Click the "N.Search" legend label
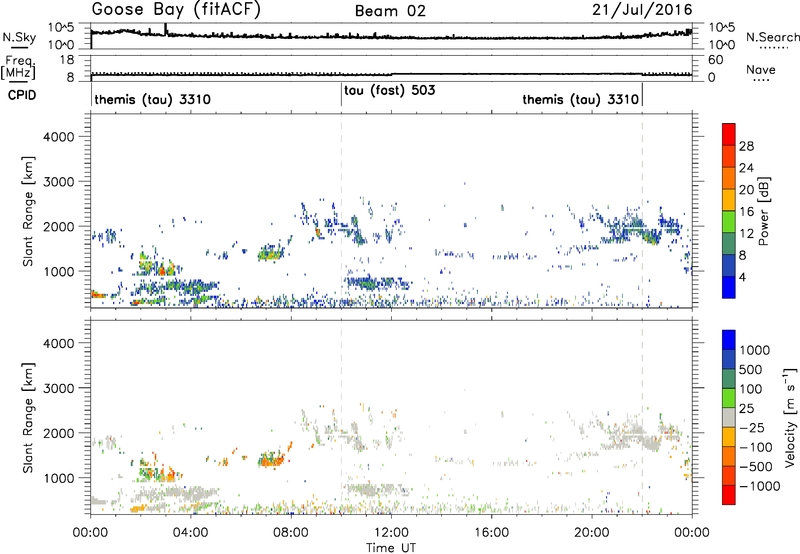800x554 pixels. [x=773, y=37]
